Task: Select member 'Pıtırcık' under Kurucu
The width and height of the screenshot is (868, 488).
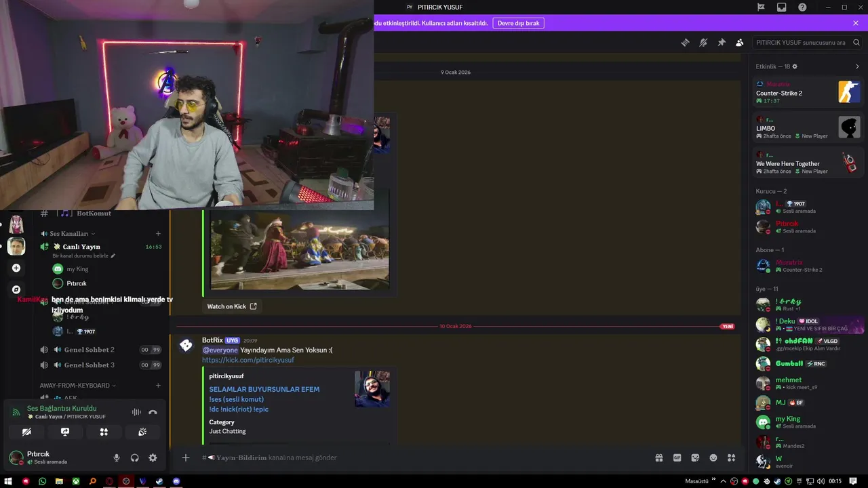Action: click(808, 226)
